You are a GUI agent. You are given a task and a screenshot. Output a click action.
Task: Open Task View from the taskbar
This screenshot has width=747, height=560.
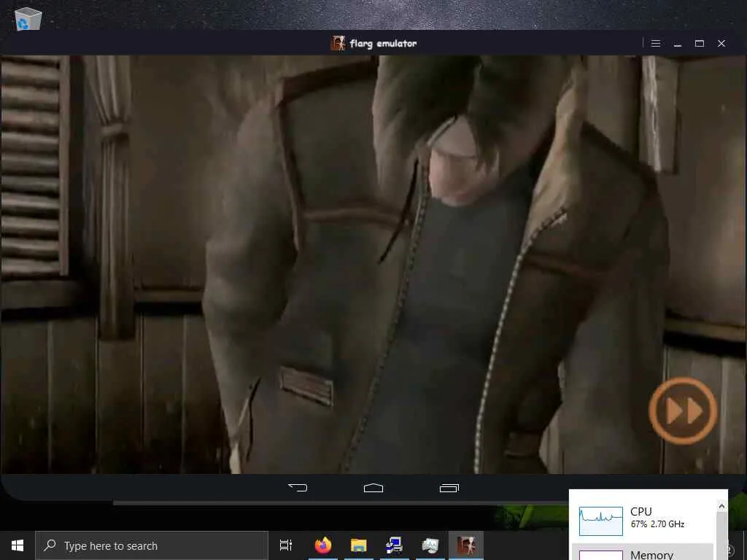tap(286, 545)
